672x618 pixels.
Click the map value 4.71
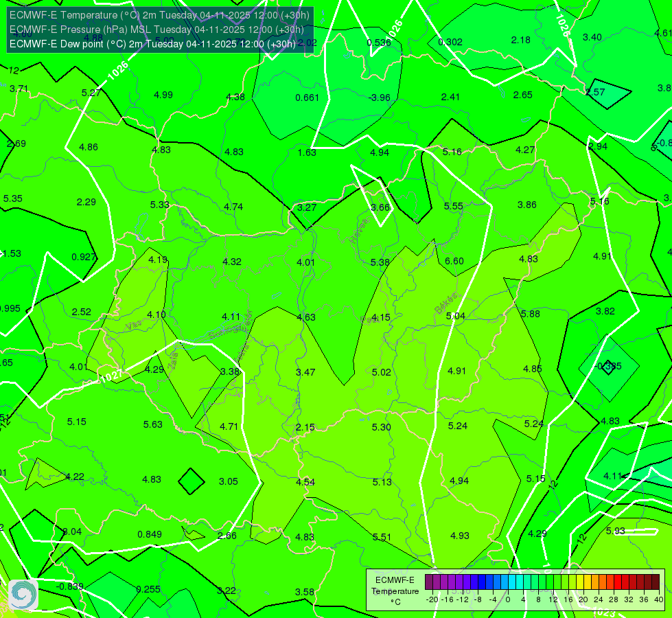(229, 426)
